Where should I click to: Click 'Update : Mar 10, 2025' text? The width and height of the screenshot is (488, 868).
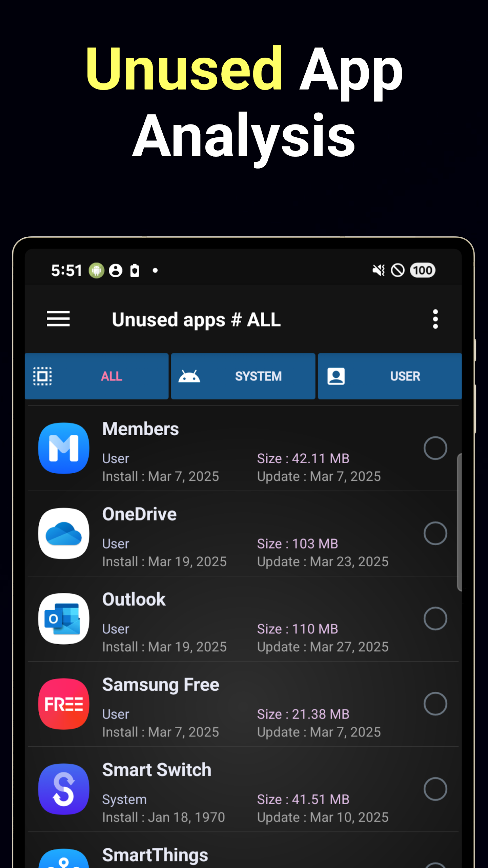[323, 817]
